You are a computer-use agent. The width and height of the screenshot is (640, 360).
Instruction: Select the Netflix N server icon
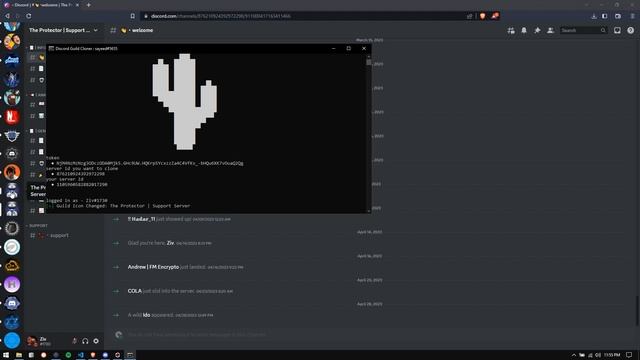point(12,117)
